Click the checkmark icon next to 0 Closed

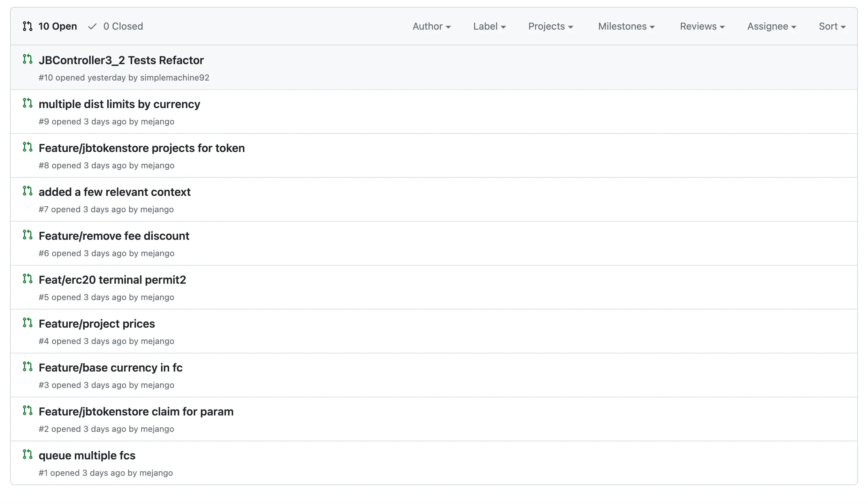[92, 26]
